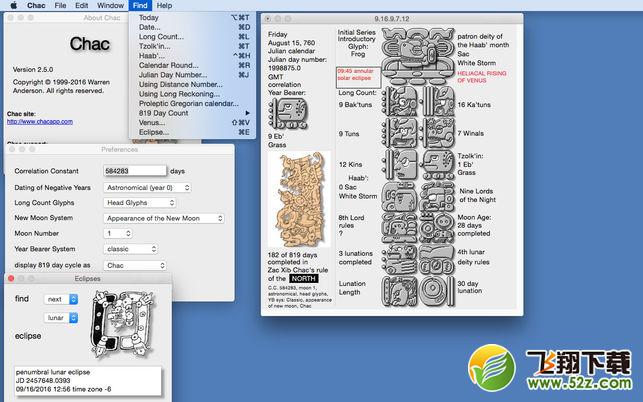Click the 12 Kins glyph

[x=400, y=164]
